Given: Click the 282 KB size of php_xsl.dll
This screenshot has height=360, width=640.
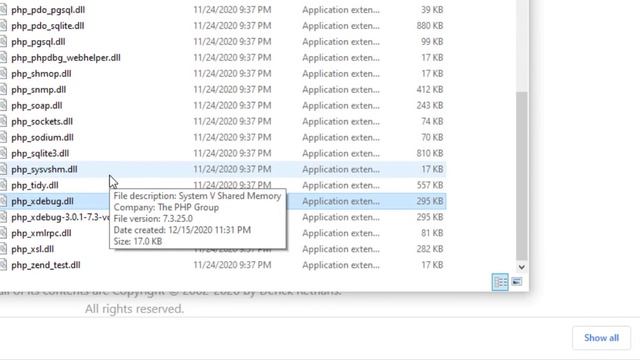Looking at the screenshot, I should (x=430, y=249).
